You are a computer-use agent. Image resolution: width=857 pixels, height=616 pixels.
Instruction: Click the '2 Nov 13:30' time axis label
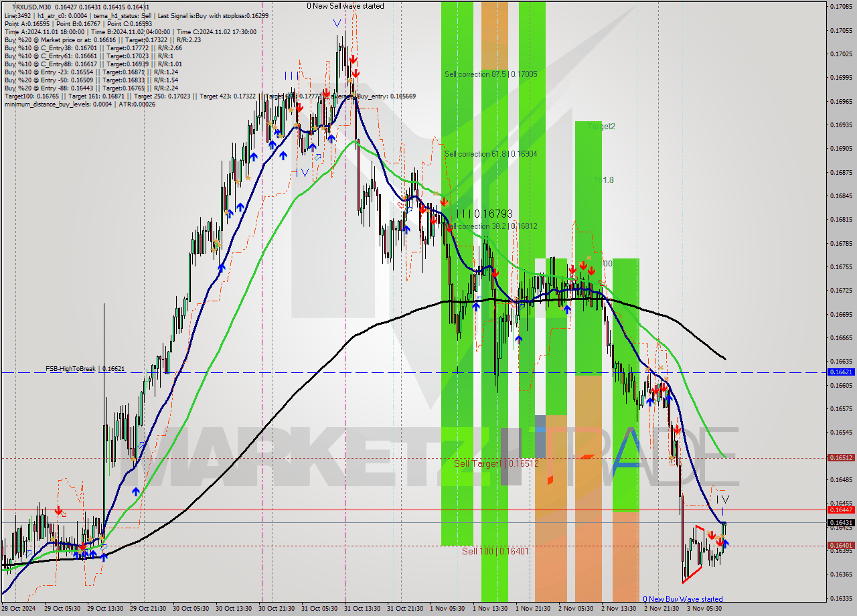[x=620, y=609]
